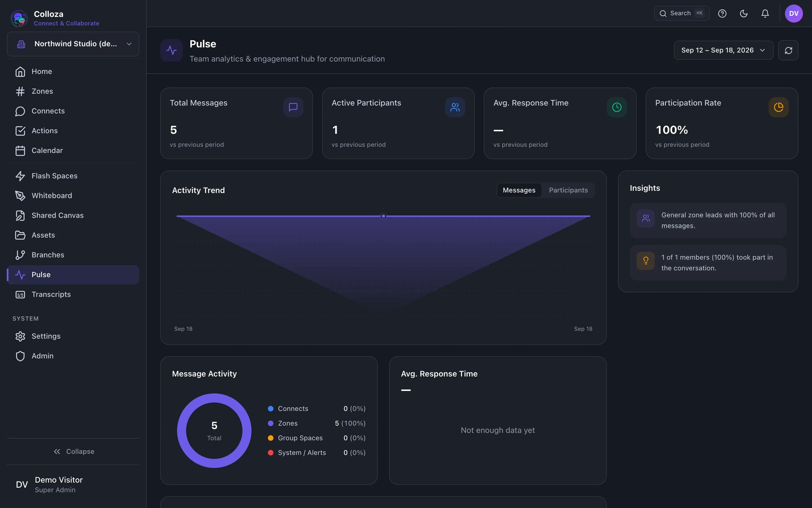Screen dimensions: 812x508
Task: Click 'Not enough data yet' text
Action: point(498,430)
